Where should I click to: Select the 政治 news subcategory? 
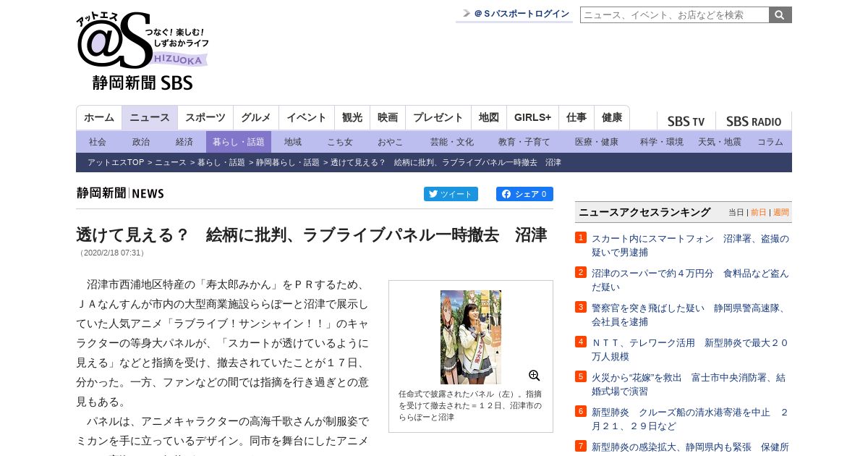[141, 142]
